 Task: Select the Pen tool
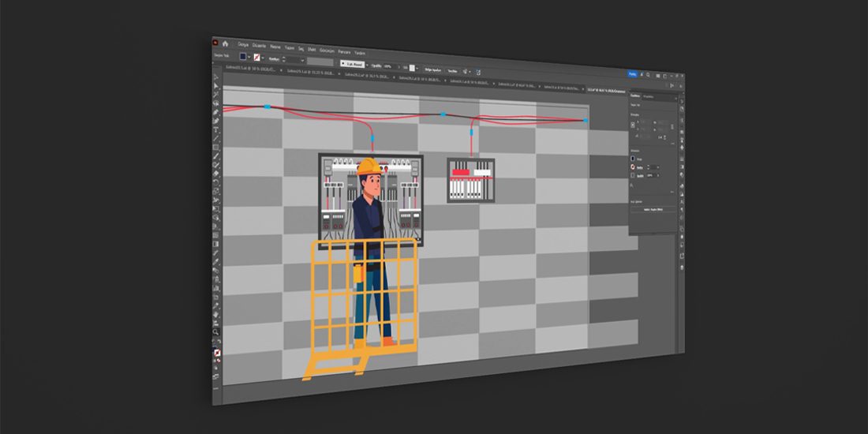tap(215, 112)
